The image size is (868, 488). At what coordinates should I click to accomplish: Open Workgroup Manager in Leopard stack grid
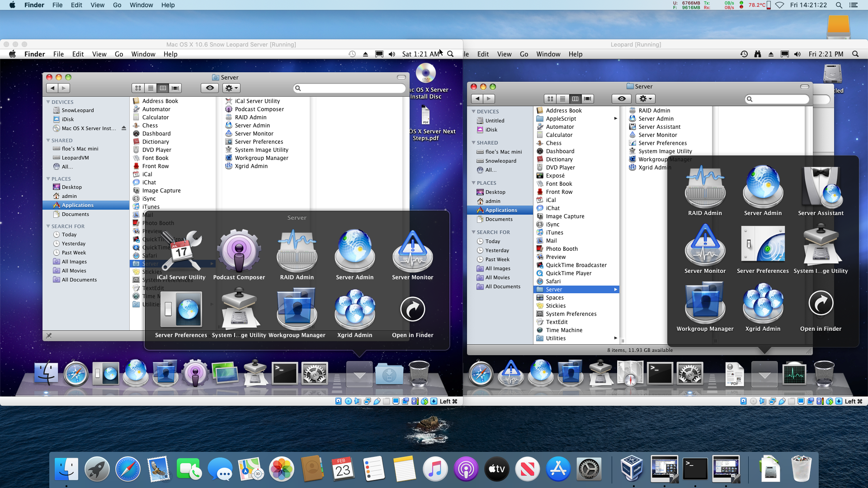[x=705, y=307]
